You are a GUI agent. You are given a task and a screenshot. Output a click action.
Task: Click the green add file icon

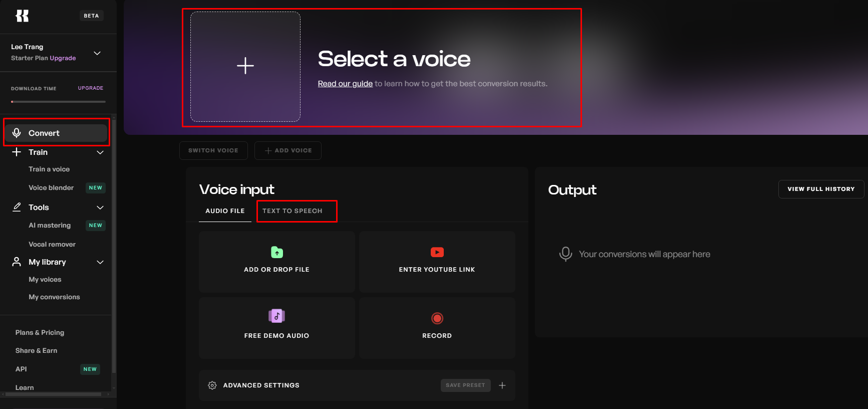coord(277,252)
